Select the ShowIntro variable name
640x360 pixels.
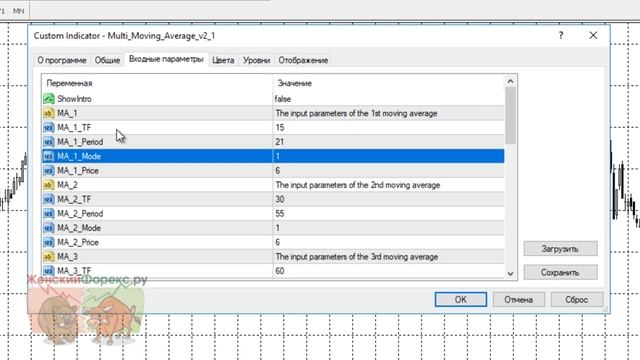(x=74, y=99)
